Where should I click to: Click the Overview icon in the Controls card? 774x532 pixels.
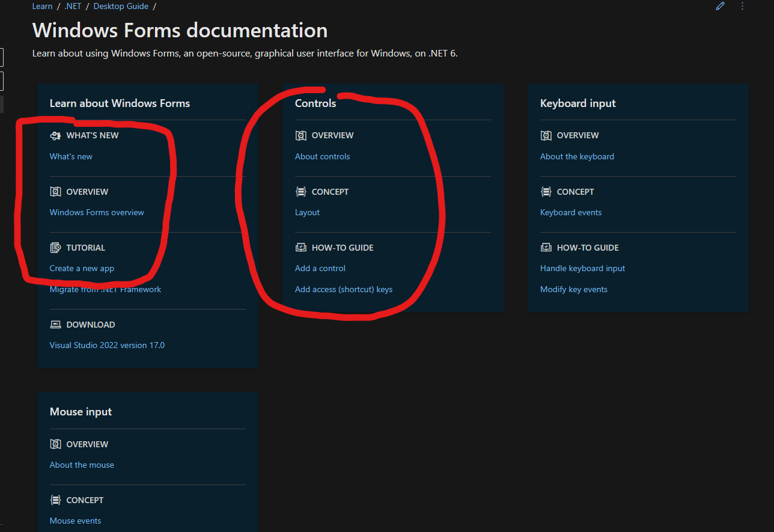[300, 136]
